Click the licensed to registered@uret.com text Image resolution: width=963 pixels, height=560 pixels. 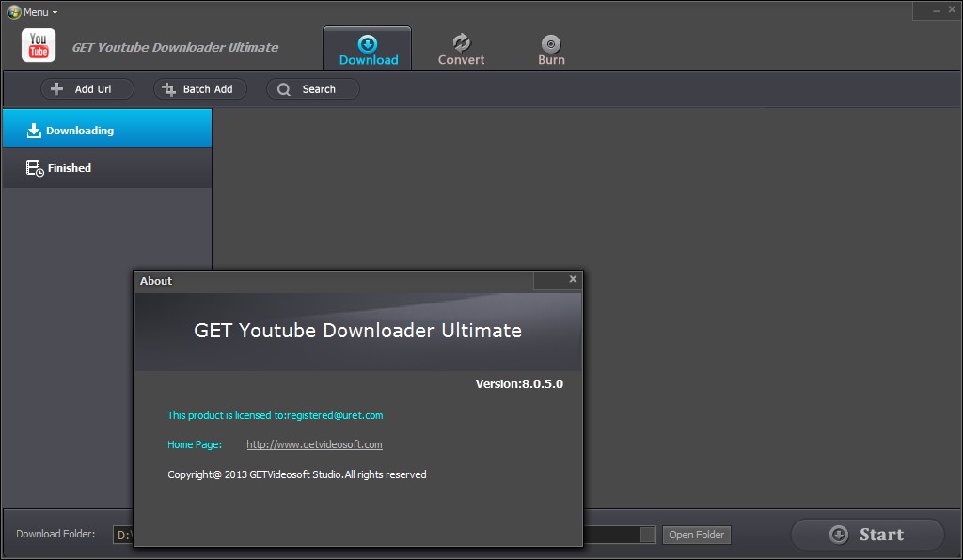click(x=276, y=415)
